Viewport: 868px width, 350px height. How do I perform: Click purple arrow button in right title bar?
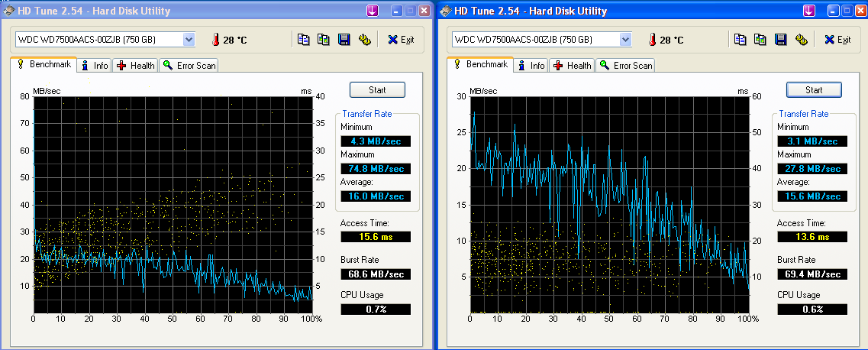point(808,11)
